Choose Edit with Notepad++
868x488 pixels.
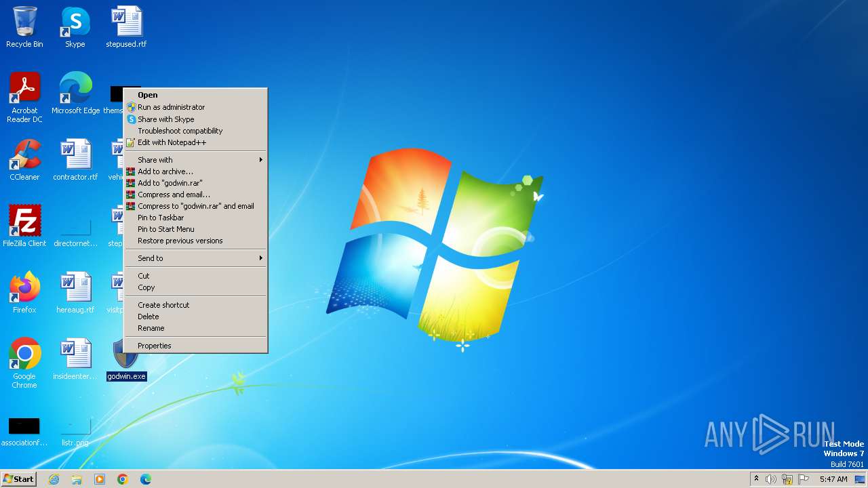[195, 142]
